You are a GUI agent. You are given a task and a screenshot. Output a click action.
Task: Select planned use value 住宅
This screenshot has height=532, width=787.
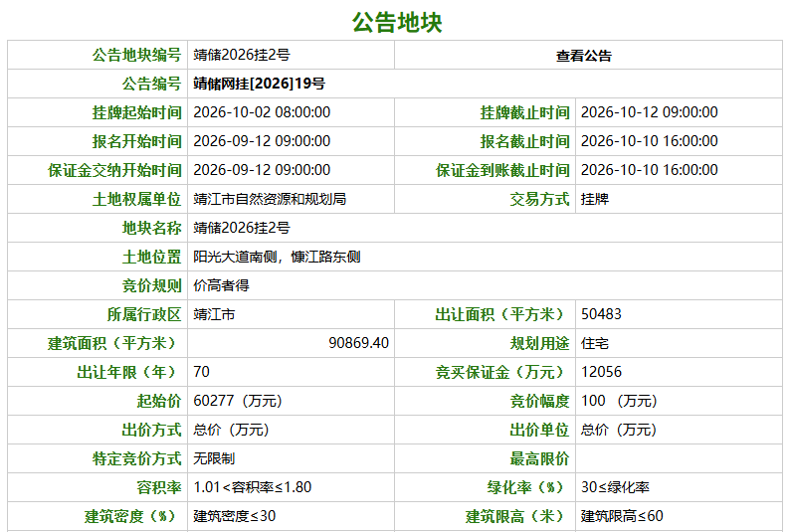tap(595, 343)
